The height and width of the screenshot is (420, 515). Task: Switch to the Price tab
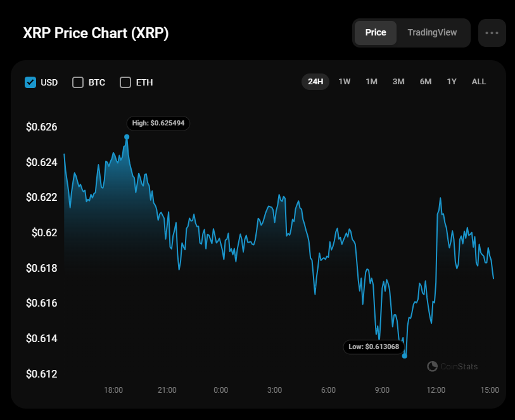376,33
